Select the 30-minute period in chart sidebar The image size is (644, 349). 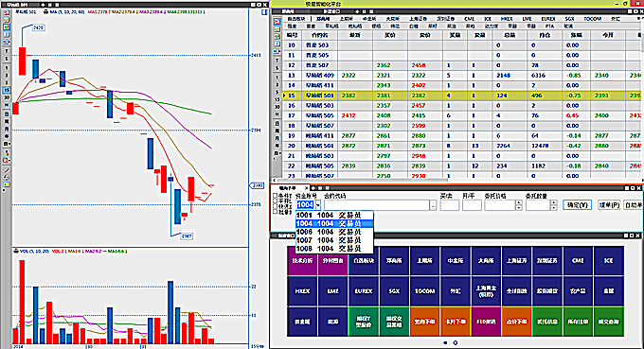pyautogui.click(x=7, y=97)
